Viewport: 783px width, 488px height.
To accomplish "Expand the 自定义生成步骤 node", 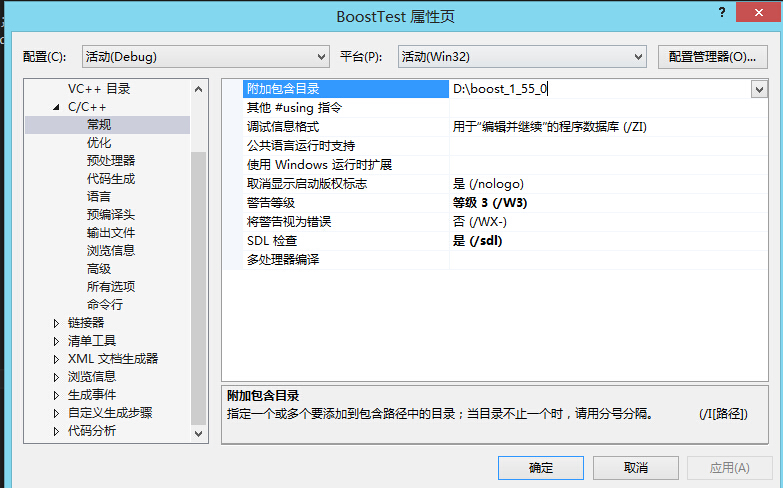I will 56,413.
